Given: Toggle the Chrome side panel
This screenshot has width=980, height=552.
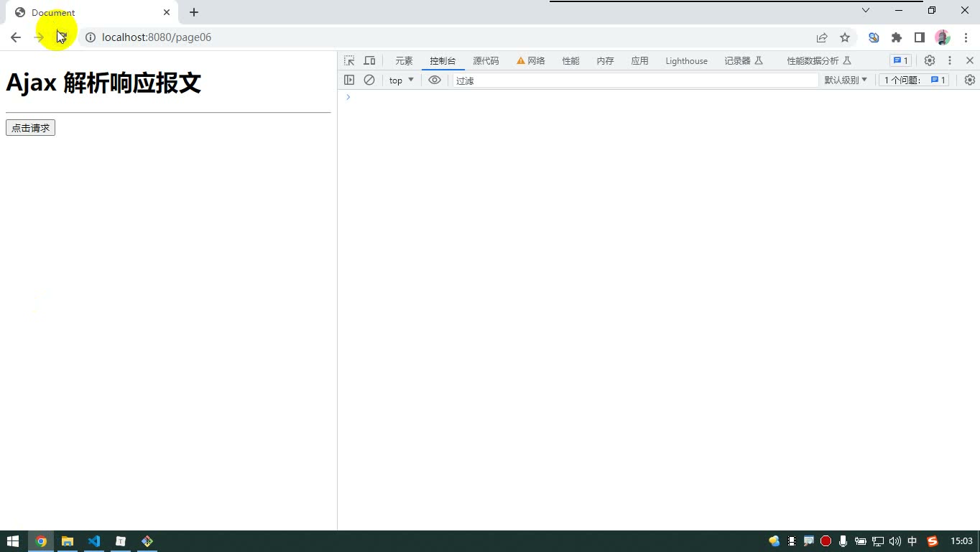Looking at the screenshot, I should (920, 37).
